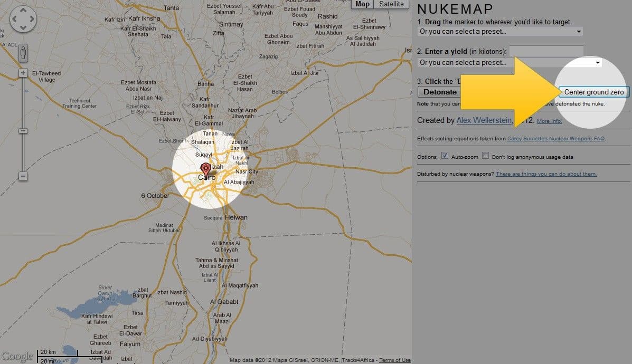
Task: Click the Tamiyyah map label
Action: coord(177,303)
